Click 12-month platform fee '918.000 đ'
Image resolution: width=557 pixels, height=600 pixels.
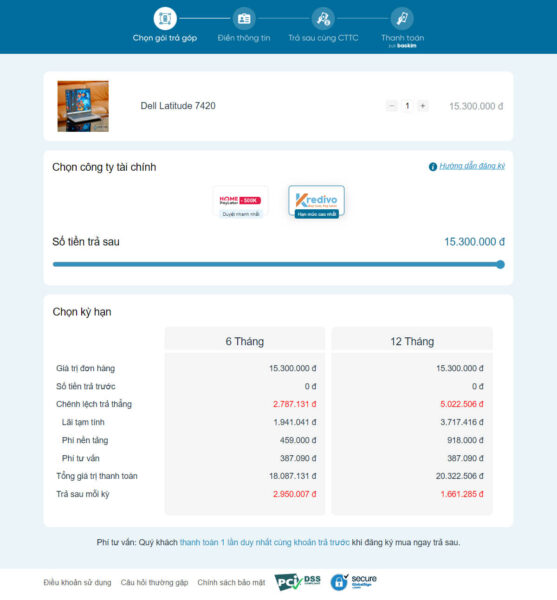pos(465,440)
